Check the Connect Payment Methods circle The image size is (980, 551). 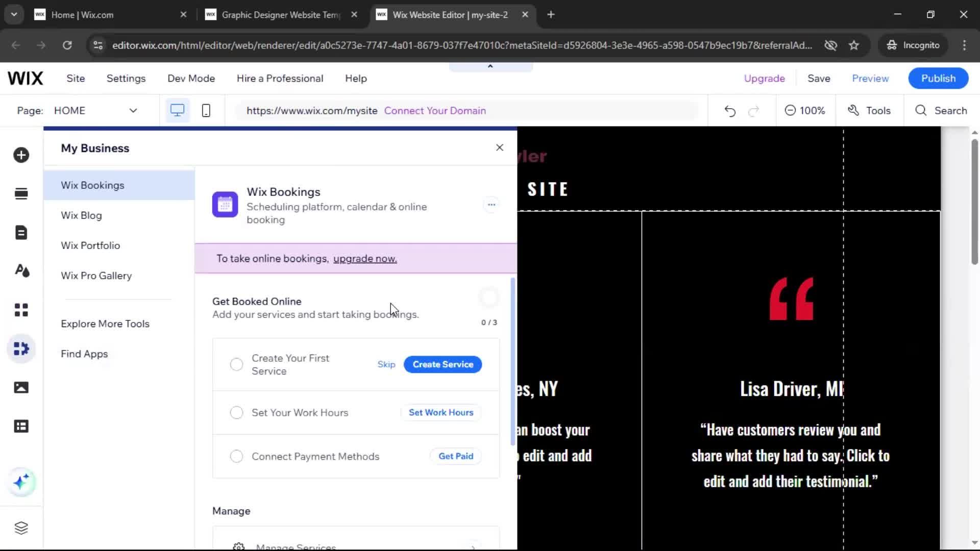click(x=236, y=456)
